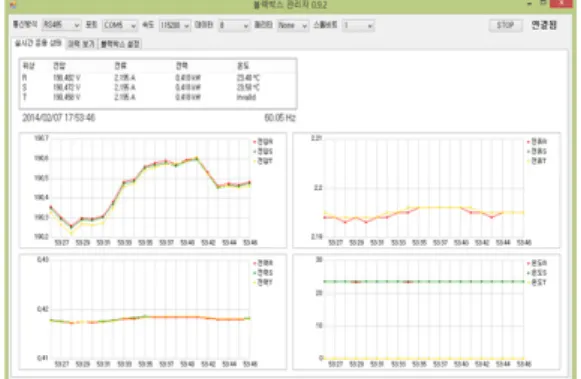Open the COM5 port dropdown
The height and width of the screenshot is (379, 581).
click(120, 25)
